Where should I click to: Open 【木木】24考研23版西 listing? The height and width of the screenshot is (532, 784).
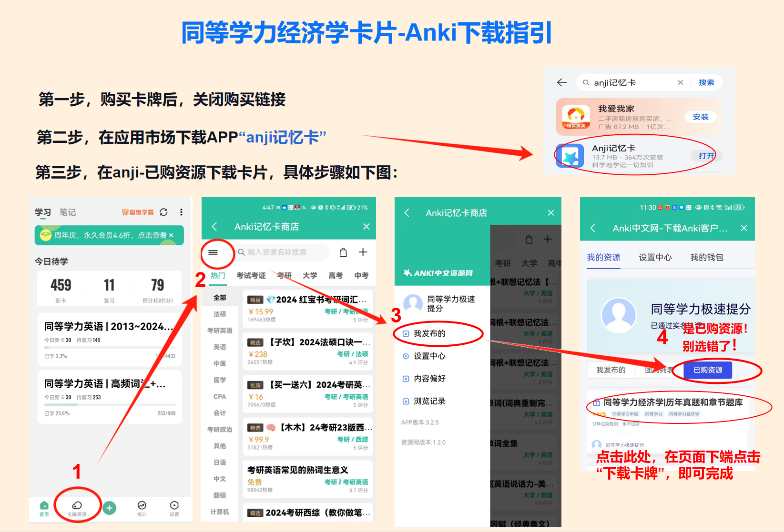tap(308, 437)
